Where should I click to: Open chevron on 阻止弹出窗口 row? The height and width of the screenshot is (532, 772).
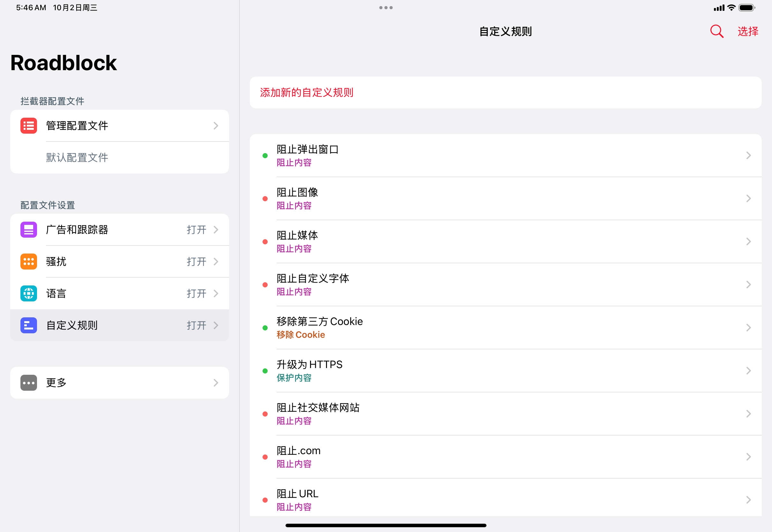[748, 155]
